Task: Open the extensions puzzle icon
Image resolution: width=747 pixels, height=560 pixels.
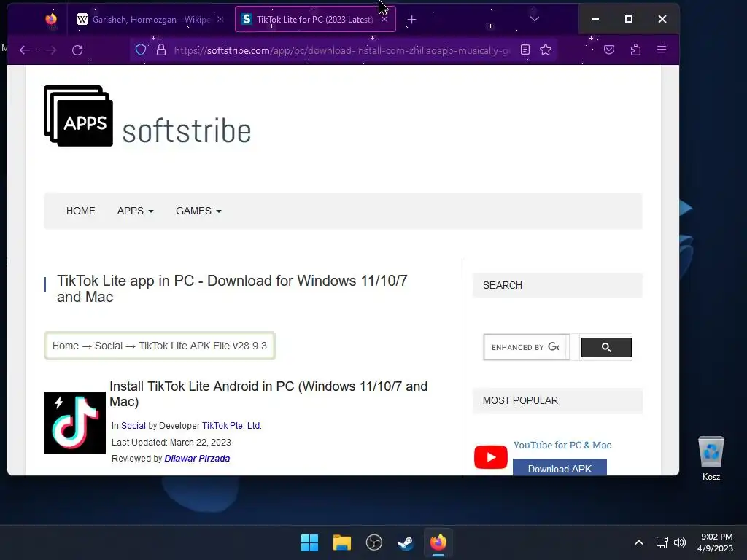Action: (635, 50)
